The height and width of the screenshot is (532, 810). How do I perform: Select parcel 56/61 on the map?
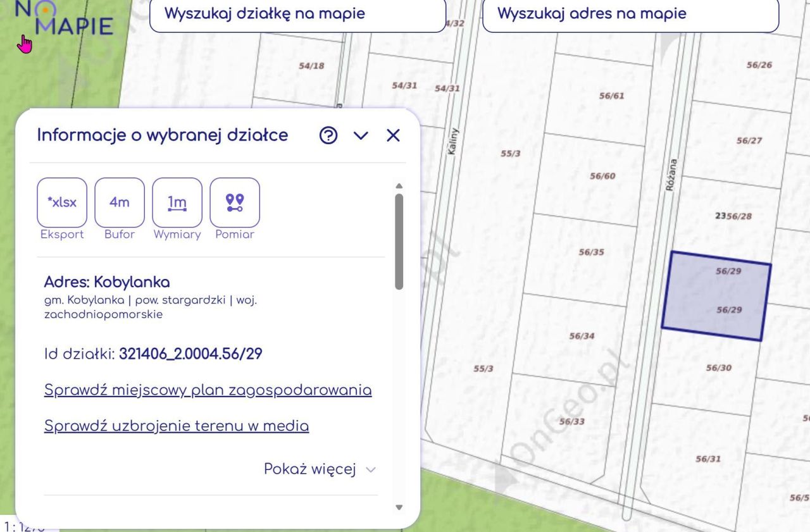[x=611, y=96]
